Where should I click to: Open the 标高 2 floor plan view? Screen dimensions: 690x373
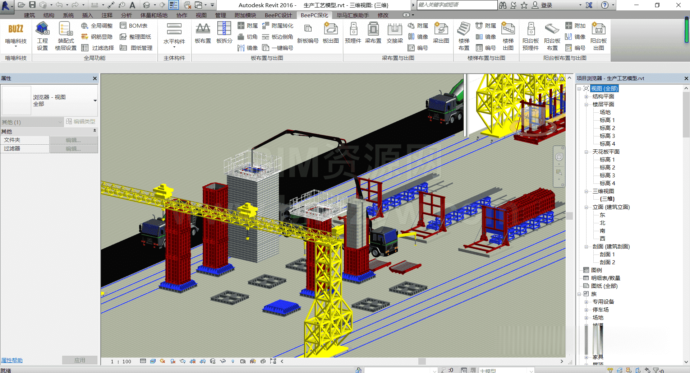(x=607, y=128)
